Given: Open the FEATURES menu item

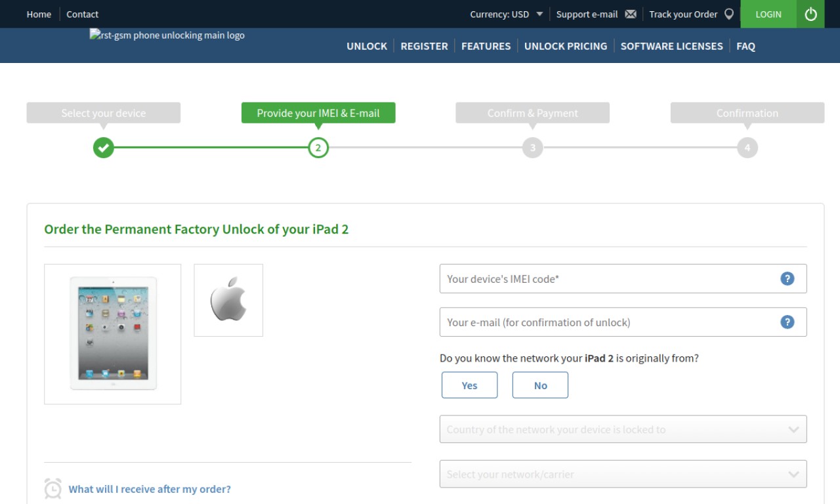Looking at the screenshot, I should pyautogui.click(x=486, y=46).
